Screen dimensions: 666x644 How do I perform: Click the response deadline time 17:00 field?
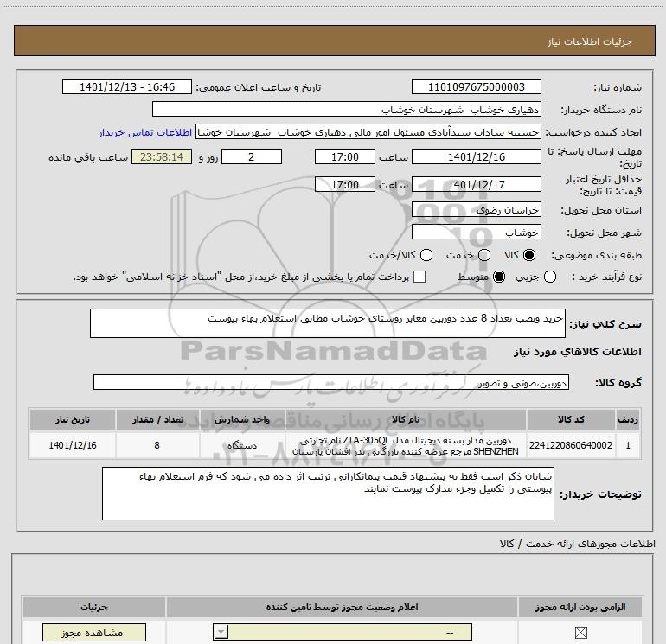coord(345,156)
